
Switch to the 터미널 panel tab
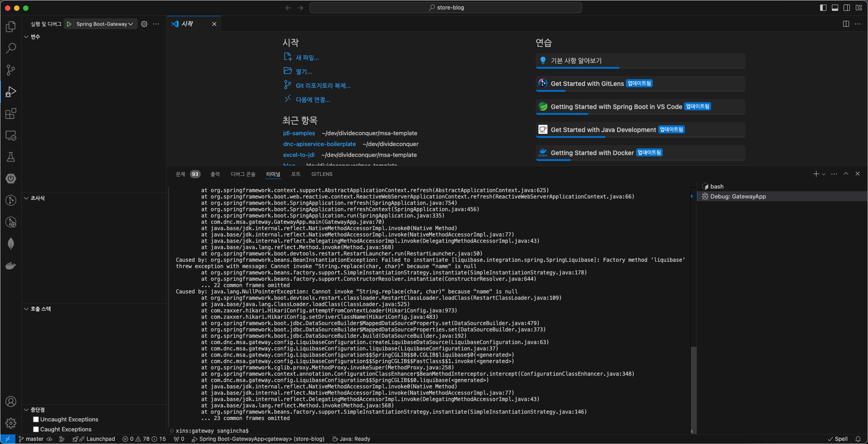tap(273, 174)
